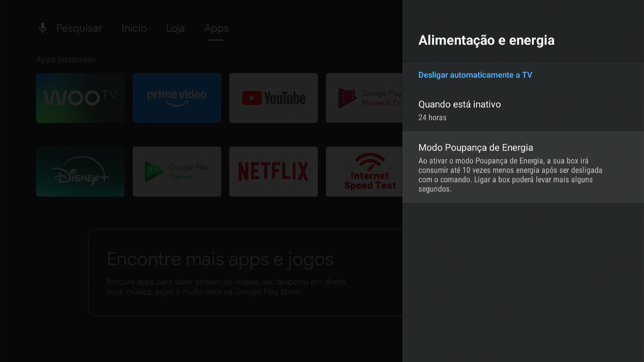Click the Alimentação e energia panel title

tap(486, 40)
